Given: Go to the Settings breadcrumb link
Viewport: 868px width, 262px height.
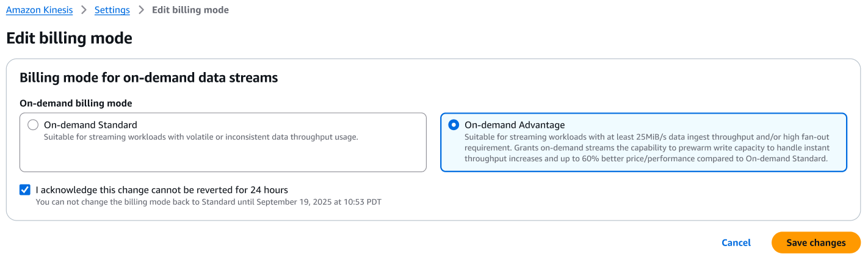Looking at the screenshot, I should click(112, 10).
